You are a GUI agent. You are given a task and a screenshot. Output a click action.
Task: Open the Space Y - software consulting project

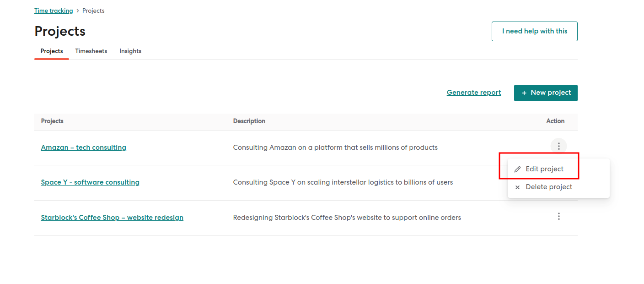point(90,182)
